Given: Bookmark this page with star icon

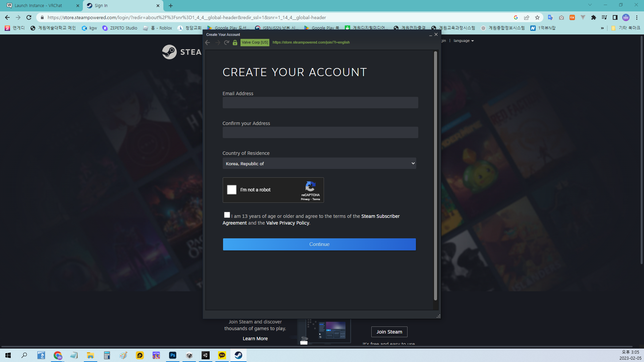Looking at the screenshot, I should point(537,17).
